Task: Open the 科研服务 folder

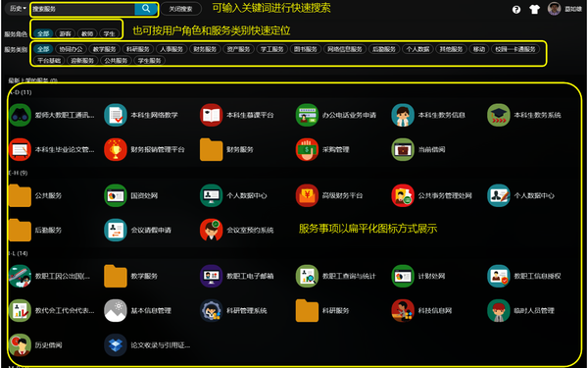Action: pyautogui.click(x=307, y=310)
